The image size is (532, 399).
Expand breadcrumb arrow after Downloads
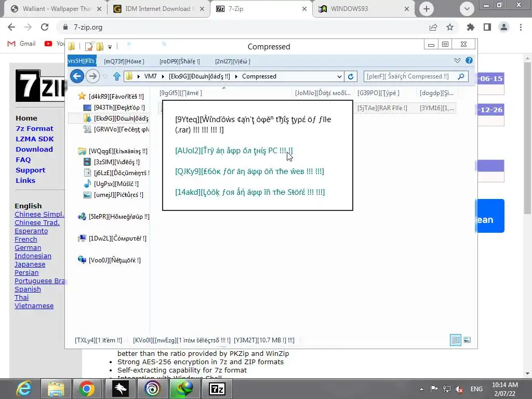[x=236, y=76]
